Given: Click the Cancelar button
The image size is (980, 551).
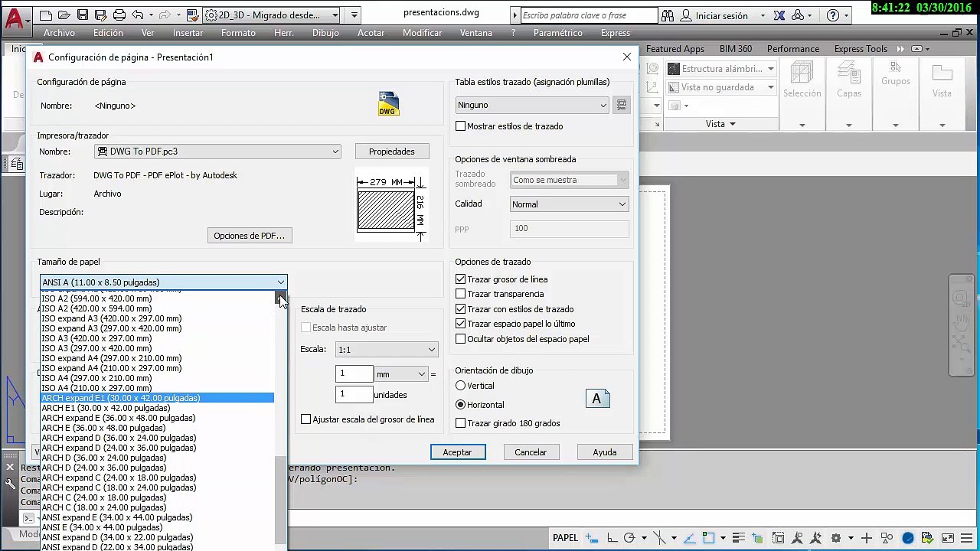Looking at the screenshot, I should 531,452.
